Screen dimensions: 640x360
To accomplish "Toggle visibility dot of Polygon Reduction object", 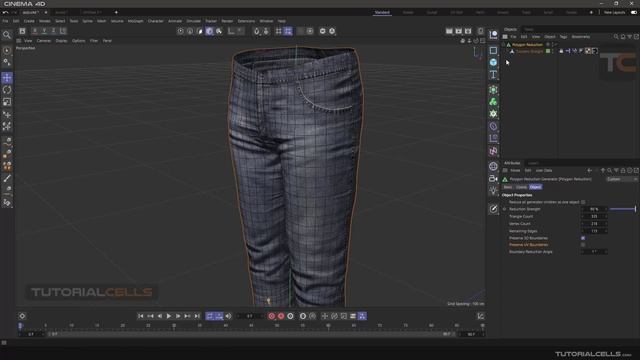I will (x=553, y=44).
